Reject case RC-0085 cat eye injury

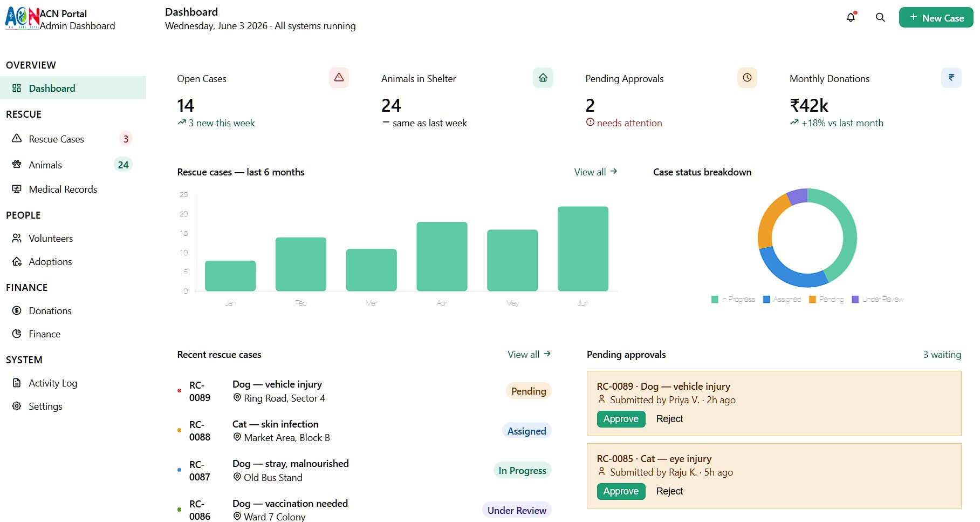click(669, 491)
